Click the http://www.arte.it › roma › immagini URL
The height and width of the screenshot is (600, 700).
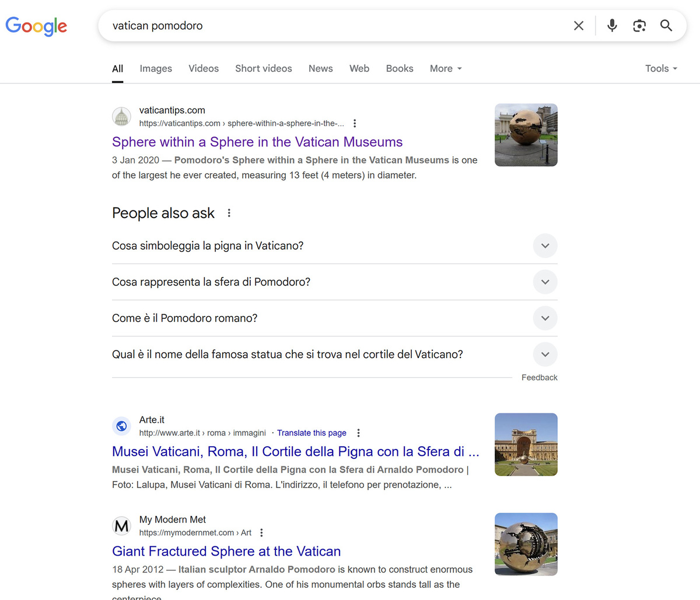202,433
